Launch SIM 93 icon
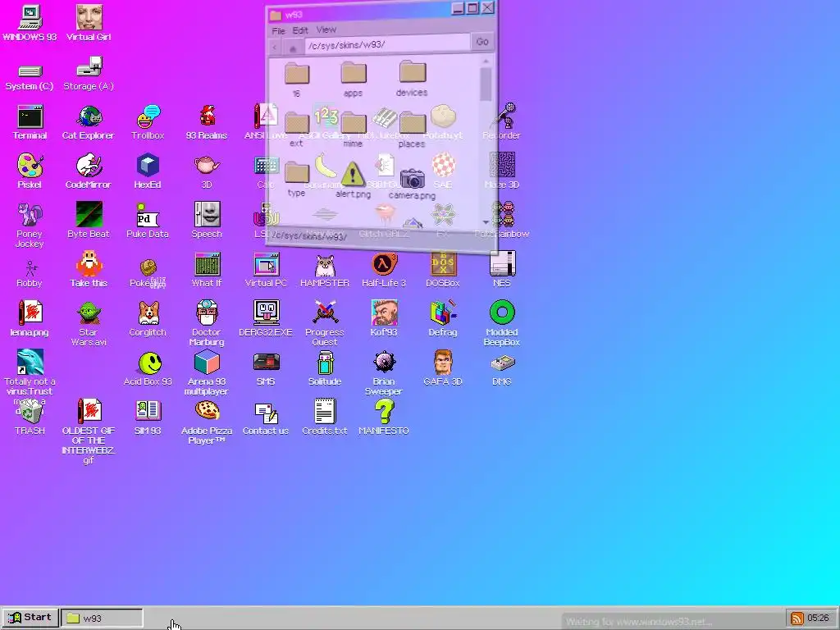This screenshot has height=630, width=840. [148, 418]
